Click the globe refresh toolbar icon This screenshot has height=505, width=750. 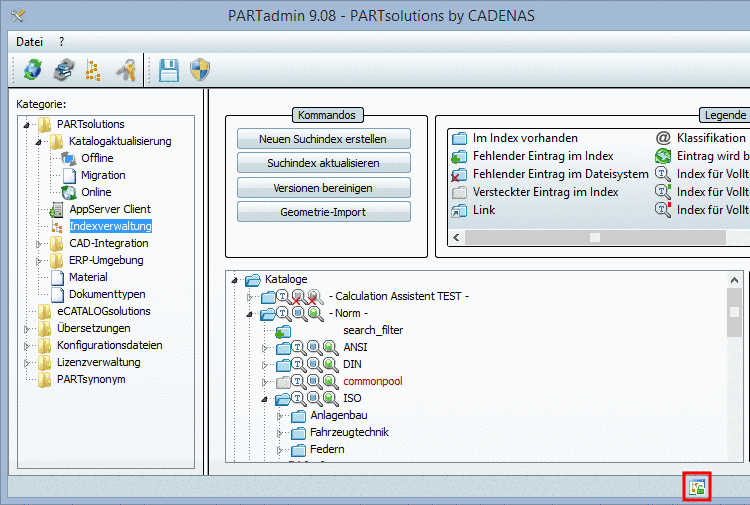tap(33, 70)
